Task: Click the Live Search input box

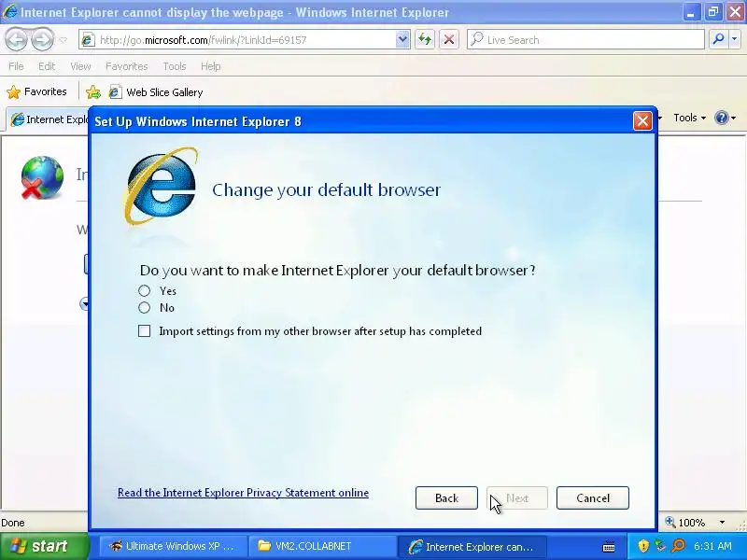Action: tap(585, 40)
